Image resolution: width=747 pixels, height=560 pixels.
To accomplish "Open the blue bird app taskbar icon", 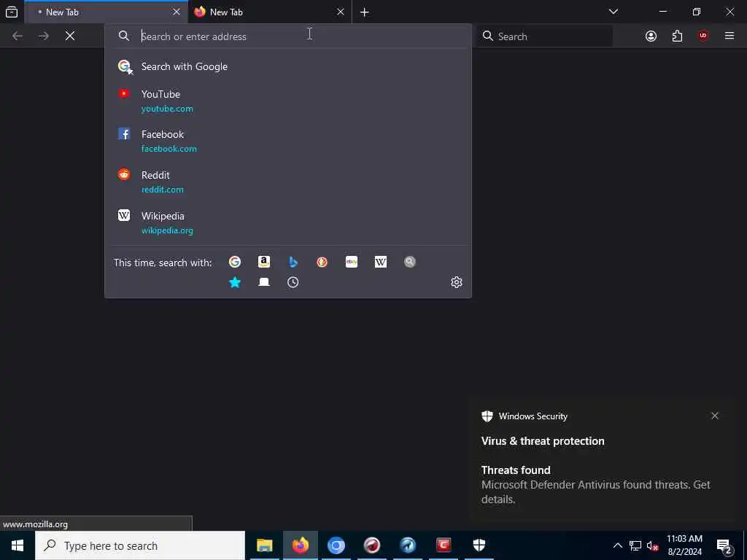I will 408,545.
